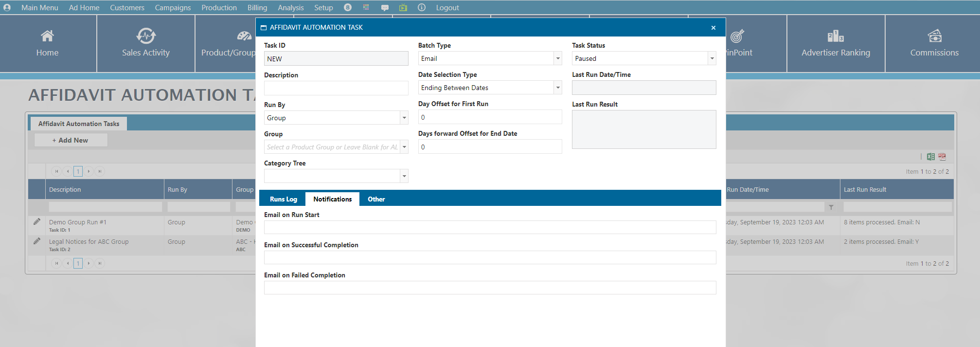Select the Other tab

pyautogui.click(x=376, y=199)
